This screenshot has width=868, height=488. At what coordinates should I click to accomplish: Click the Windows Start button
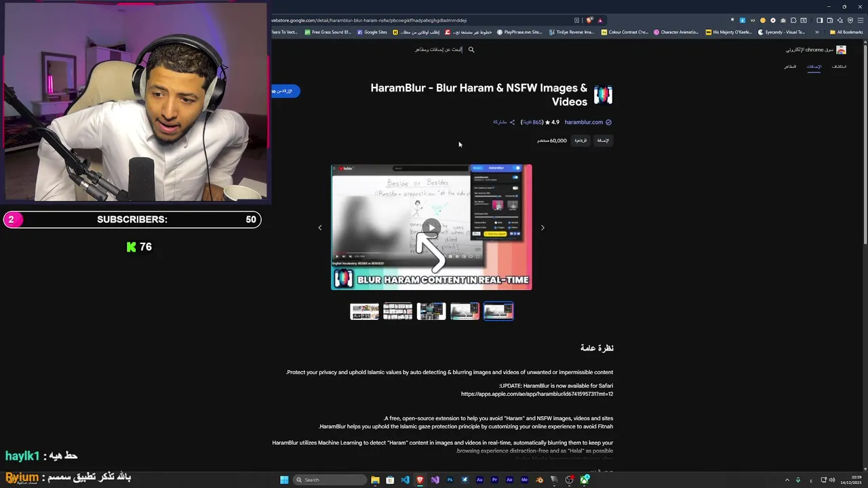click(x=284, y=480)
